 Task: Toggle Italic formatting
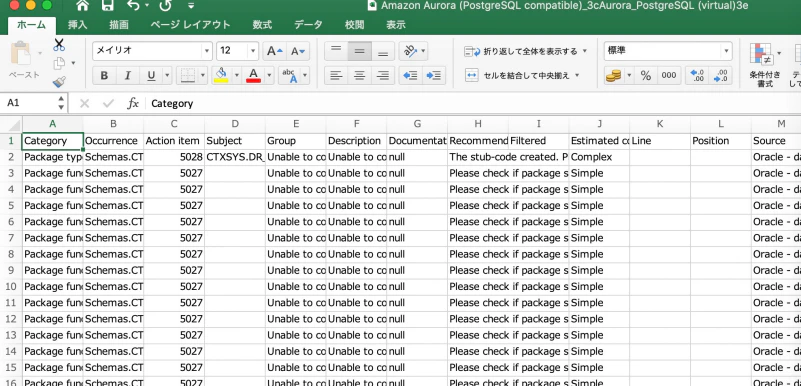[128, 76]
